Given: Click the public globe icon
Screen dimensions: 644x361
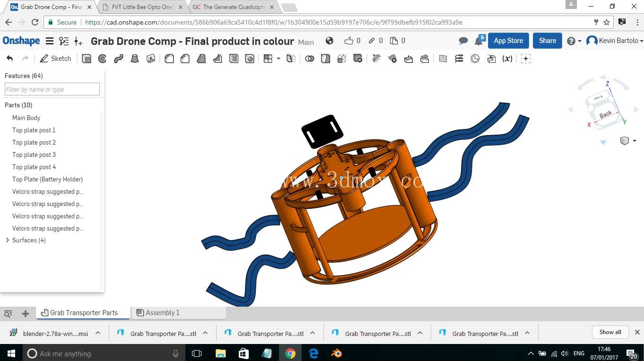Looking at the screenshot, I should (x=330, y=41).
